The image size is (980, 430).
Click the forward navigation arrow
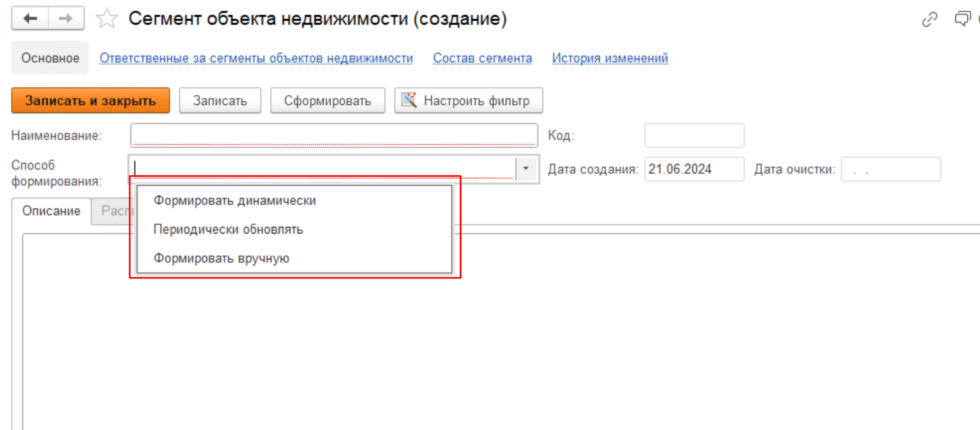click(65, 19)
